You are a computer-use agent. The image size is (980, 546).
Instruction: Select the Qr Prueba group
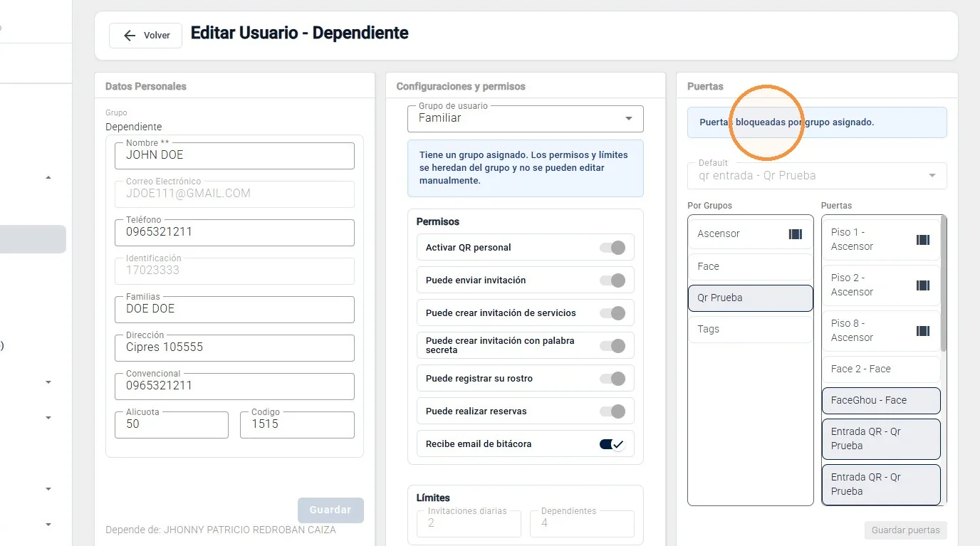(751, 298)
